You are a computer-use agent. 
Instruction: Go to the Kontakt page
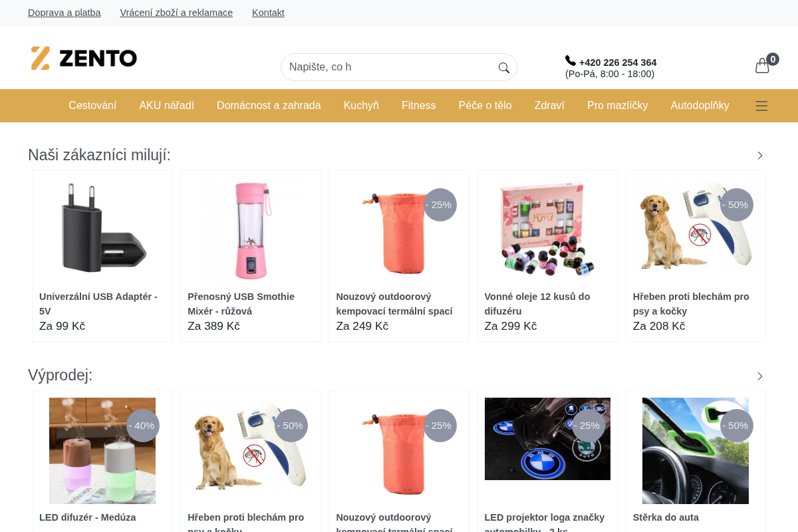[268, 13]
